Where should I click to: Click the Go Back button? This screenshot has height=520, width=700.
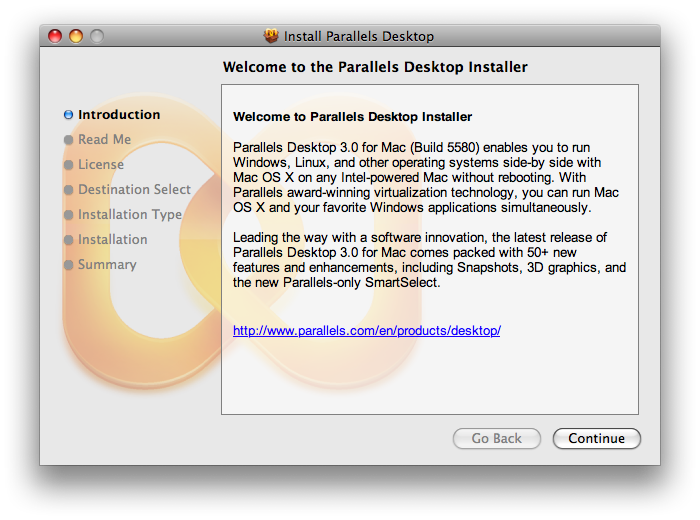[x=496, y=438]
